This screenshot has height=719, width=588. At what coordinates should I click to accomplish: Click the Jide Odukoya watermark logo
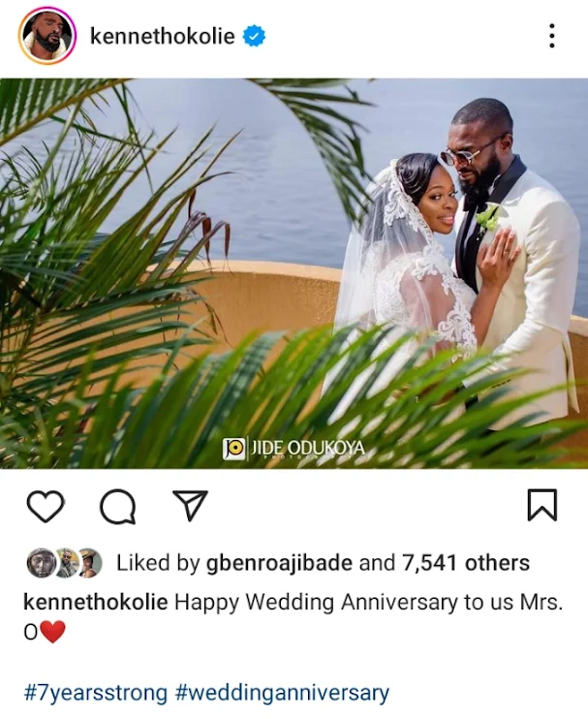294,449
